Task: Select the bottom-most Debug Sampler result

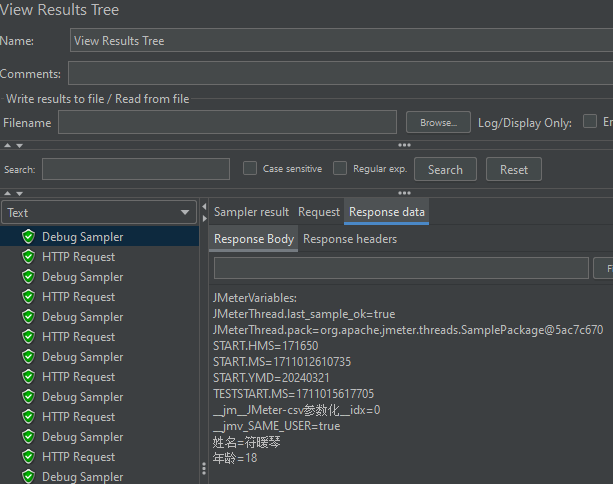Action: tap(82, 477)
